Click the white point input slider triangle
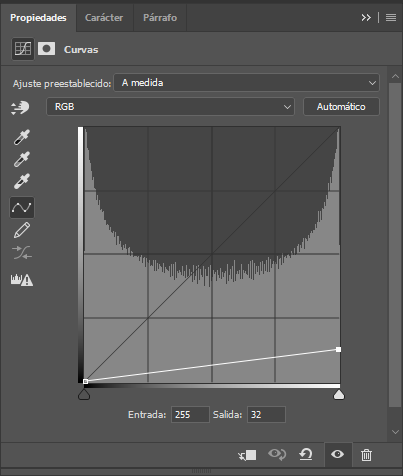This screenshot has width=403, height=476. click(339, 395)
